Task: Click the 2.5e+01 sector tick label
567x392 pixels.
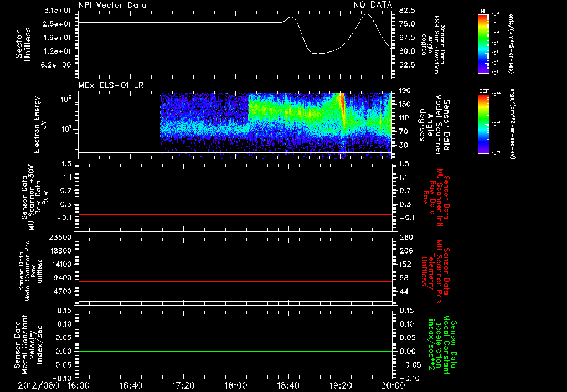Action: coord(58,24)
